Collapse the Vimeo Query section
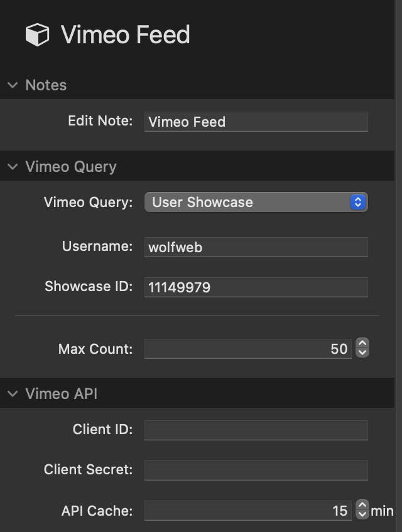The height and width of the screenshot is (532, 402). [x=13, y=167]
